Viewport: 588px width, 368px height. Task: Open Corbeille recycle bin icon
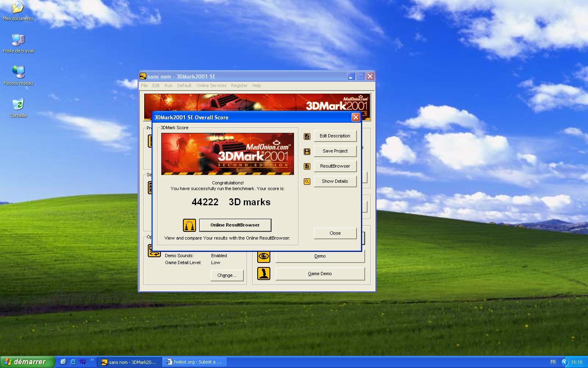pos(18,108)
